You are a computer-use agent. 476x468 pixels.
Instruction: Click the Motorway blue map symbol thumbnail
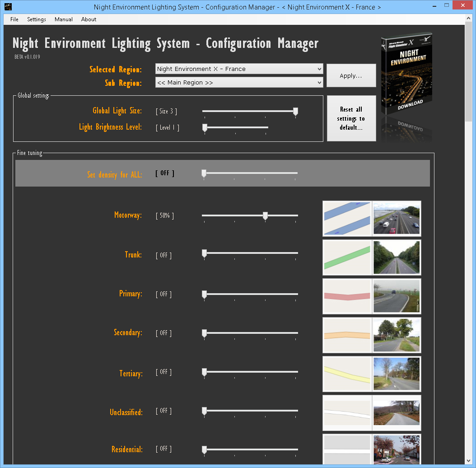click(x=347, y=218)
